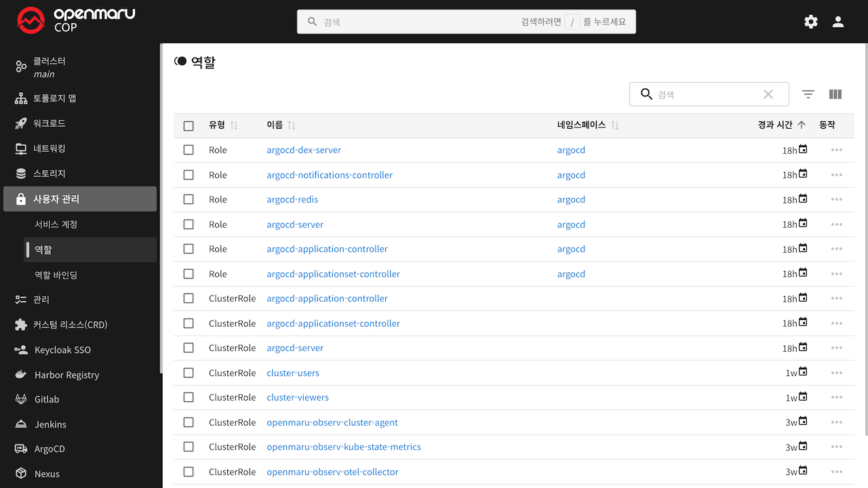Clear the table search with X icon
This screenshot has width=868, height=488.
768,94
